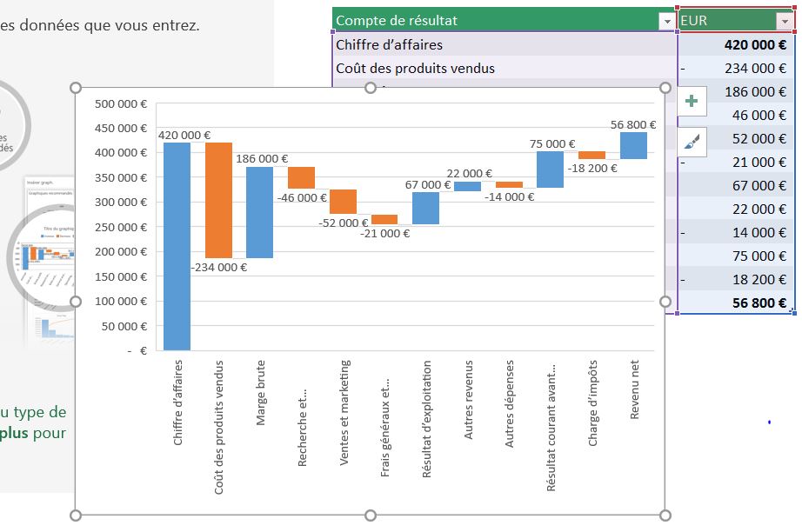Click the blue Revenu net bar
The height and width of the screenshot is (532, 802).
633,146
